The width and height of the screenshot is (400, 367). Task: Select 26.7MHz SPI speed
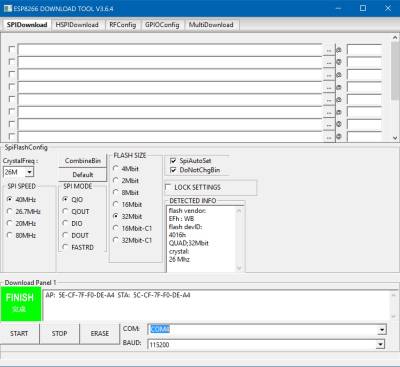pos(24,211)
